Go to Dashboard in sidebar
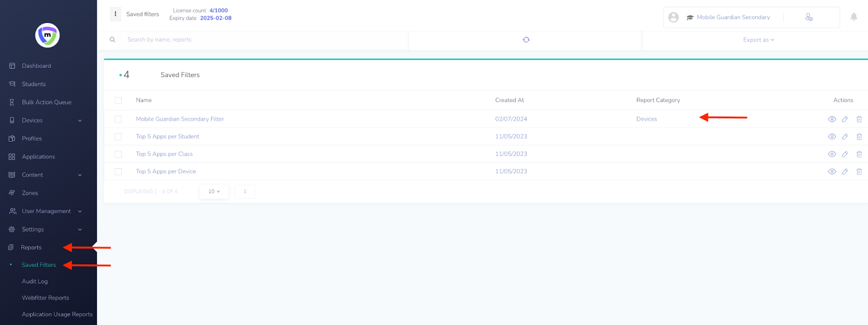868x325 pixels. (36, 66)
